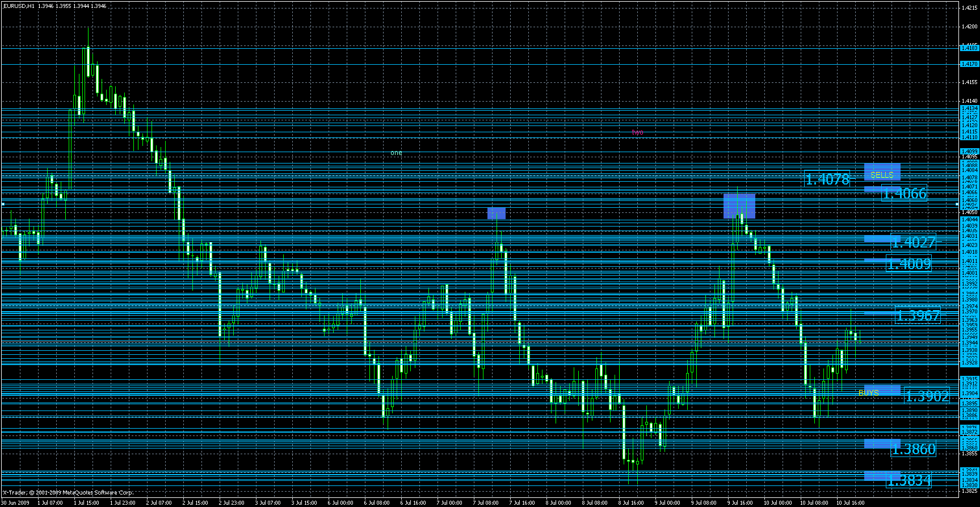
Task: Click the large blue rectangle above 9 Jul peak
Action: click(739, 207)
